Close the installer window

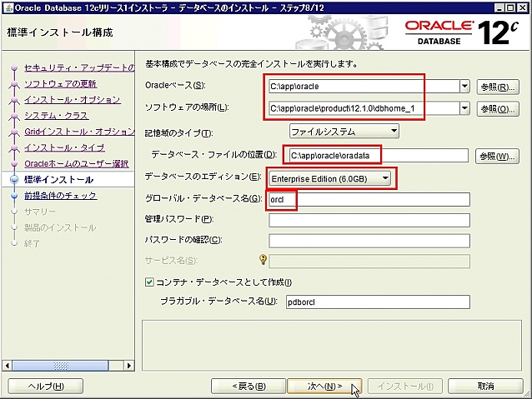tap(523, 8)
